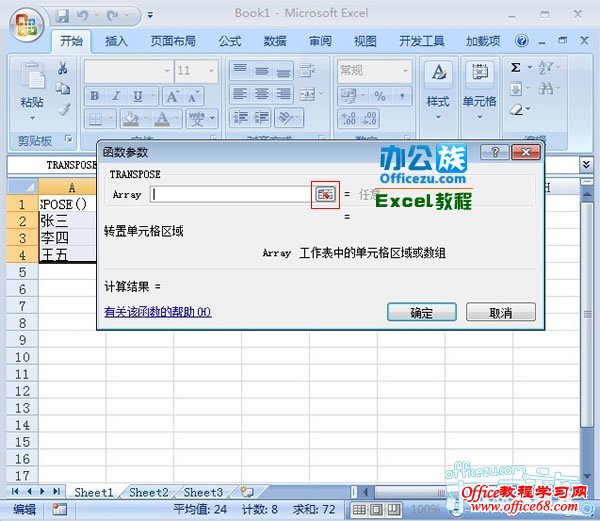Expand the 单元格 cells dropdown
Screen dimensions: 600x521
(479, 117)
